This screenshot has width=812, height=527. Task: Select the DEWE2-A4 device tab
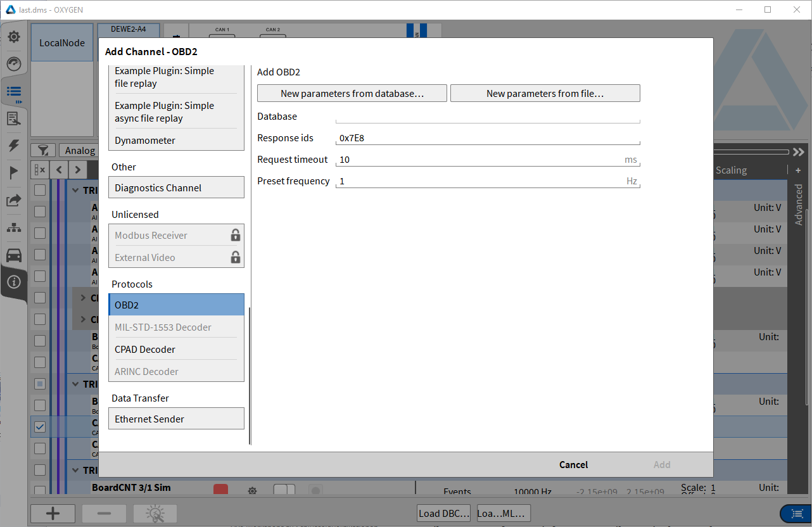[x=129, y=29]
